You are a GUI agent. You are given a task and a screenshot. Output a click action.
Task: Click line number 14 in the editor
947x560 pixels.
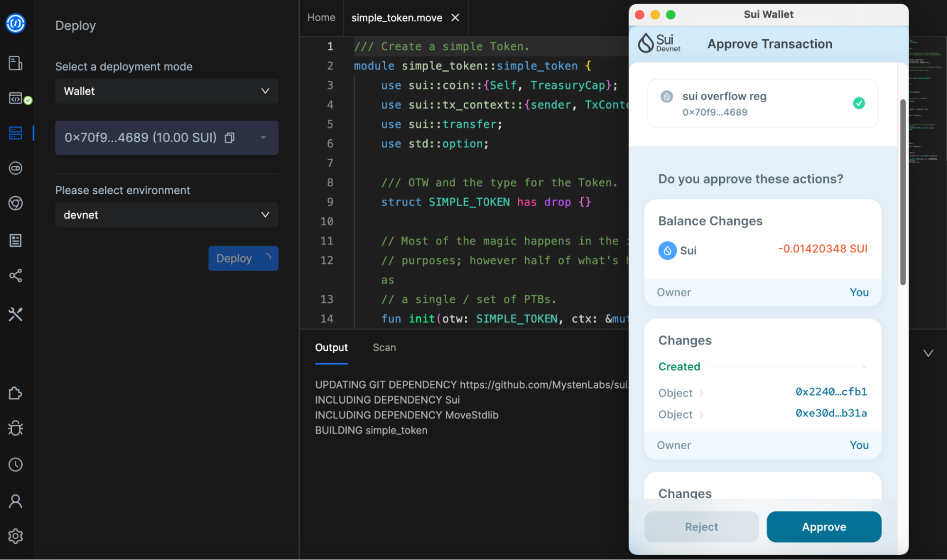pos(327,319)
